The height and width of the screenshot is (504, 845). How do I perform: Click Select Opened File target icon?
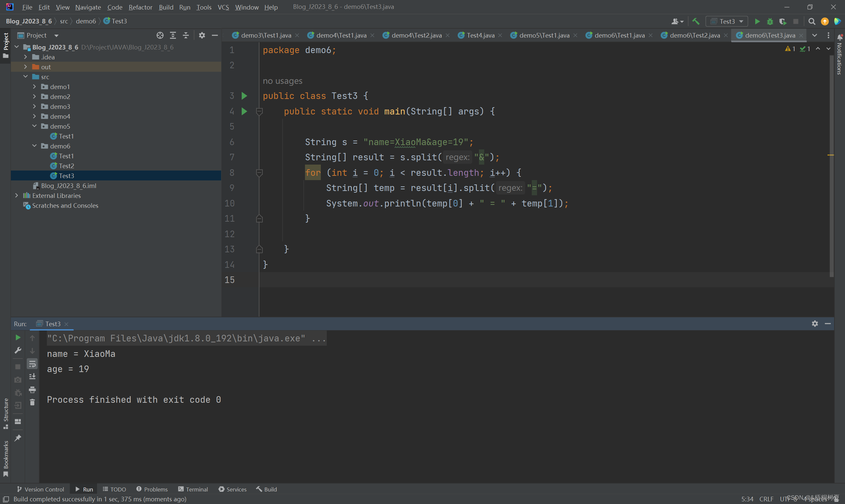[160, 35]
